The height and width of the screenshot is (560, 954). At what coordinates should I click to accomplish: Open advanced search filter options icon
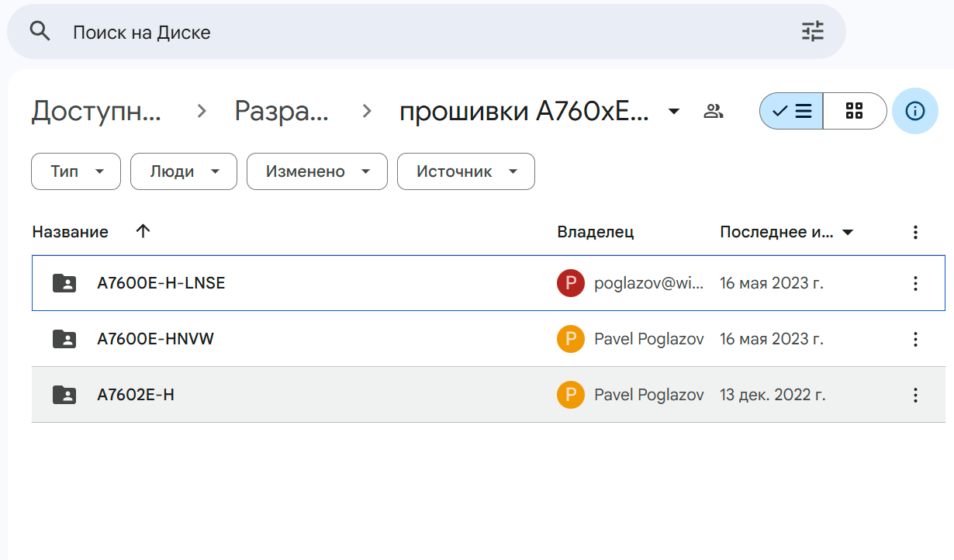click(812, 31)
